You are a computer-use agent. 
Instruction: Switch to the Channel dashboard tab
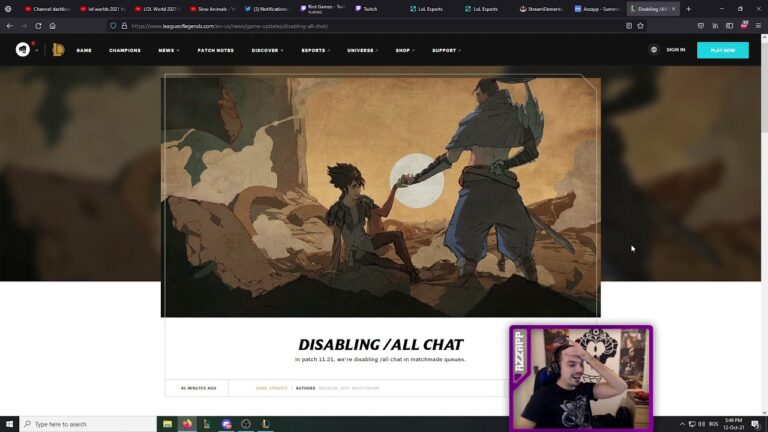tap(48, 9)
